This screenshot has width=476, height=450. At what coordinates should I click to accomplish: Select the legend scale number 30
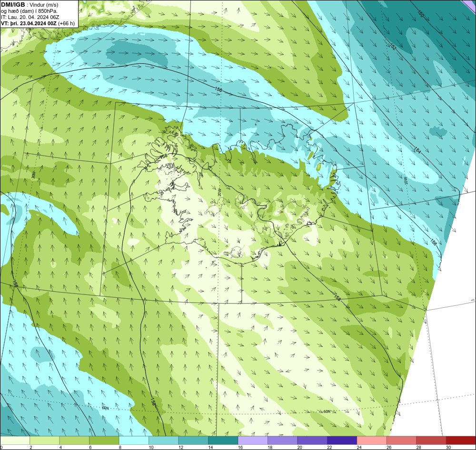tap(448, 447)
